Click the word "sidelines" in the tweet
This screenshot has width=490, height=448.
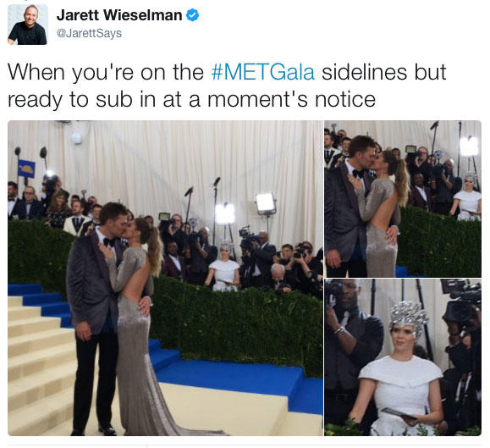pyautogui.click(x=365, y=72)
